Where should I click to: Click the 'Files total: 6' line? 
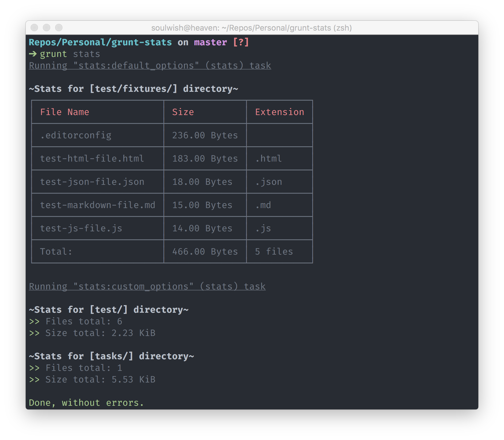[x=76, y=321]
